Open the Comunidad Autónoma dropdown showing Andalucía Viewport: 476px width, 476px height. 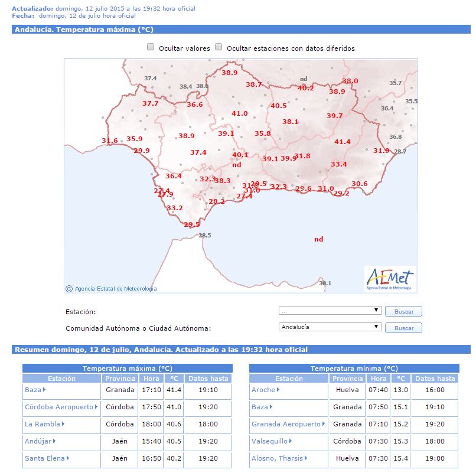point(330,327)
